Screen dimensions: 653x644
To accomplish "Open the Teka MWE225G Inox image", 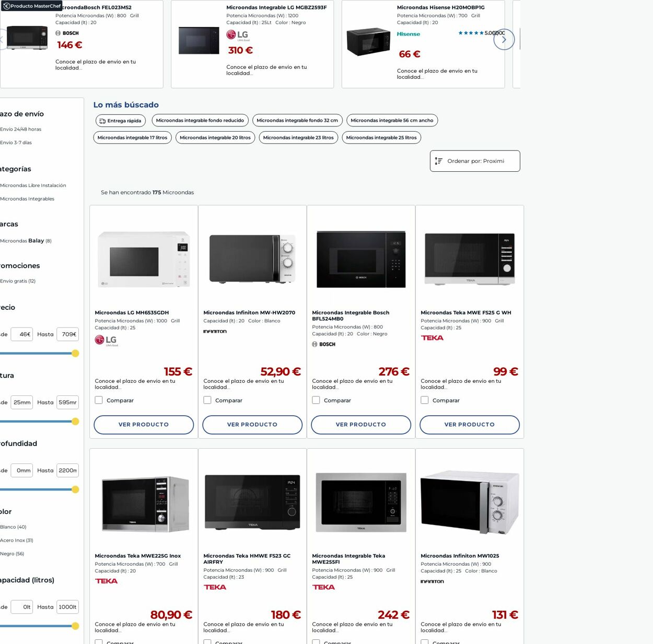I will (145, 504).
